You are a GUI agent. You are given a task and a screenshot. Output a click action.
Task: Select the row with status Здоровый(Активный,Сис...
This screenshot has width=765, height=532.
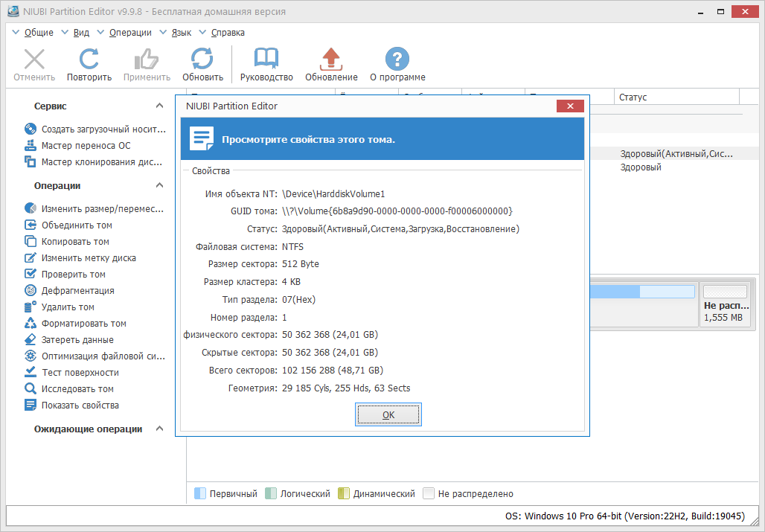pos(676,153)
